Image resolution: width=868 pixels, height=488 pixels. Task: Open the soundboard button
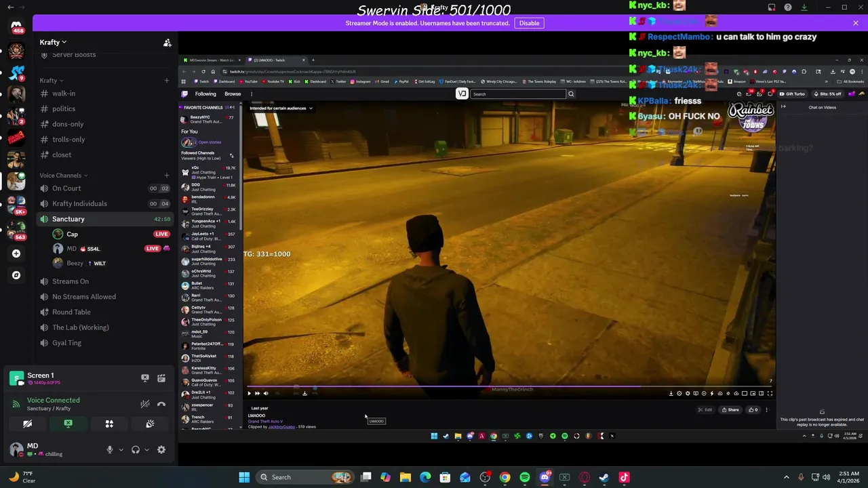[x=150, y=424]
